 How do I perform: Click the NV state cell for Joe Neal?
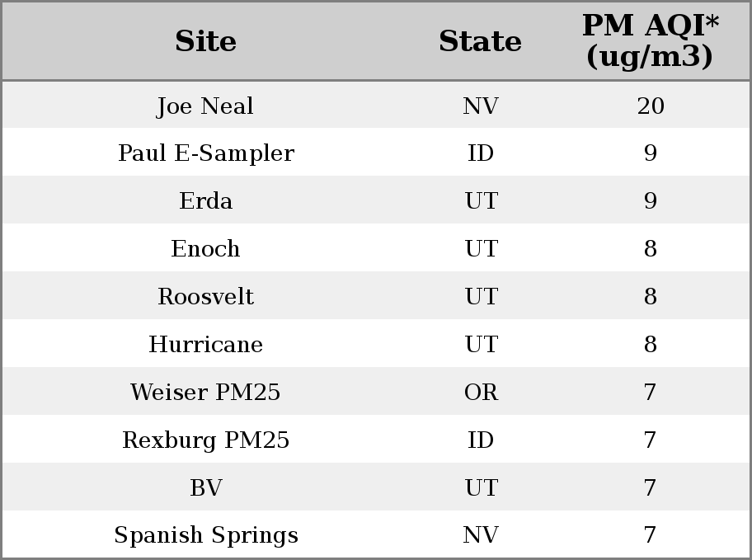(x=481, y=106)
